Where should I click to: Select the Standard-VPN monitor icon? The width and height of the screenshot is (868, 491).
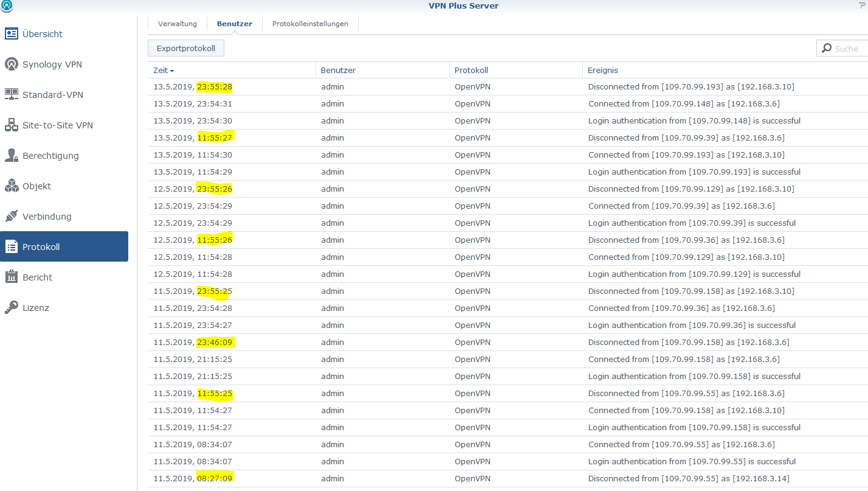(12, 94)
